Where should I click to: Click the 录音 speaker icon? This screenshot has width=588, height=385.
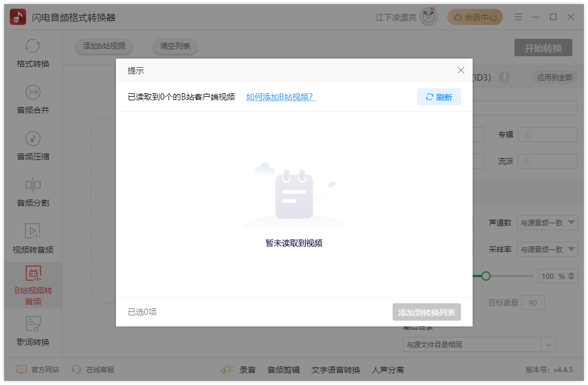(227, 369)
